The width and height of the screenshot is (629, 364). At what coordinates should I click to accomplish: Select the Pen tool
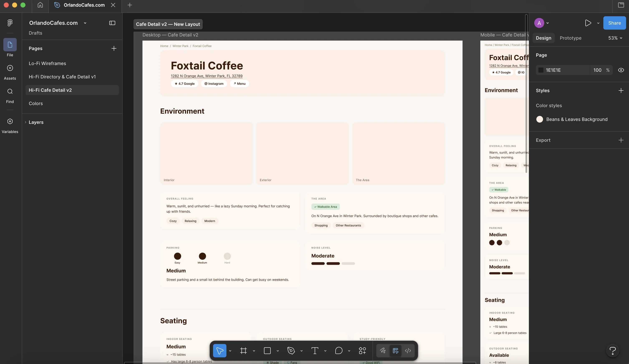(291, 350)
